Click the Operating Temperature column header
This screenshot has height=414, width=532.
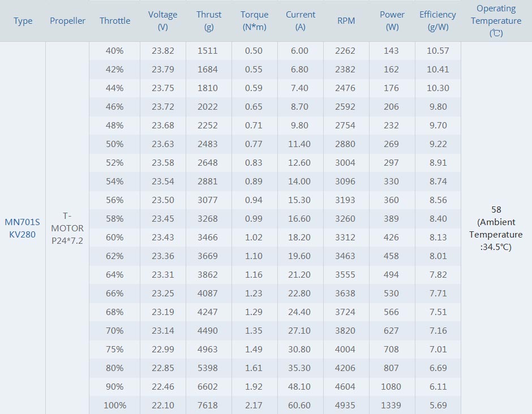tap(496, 21)
